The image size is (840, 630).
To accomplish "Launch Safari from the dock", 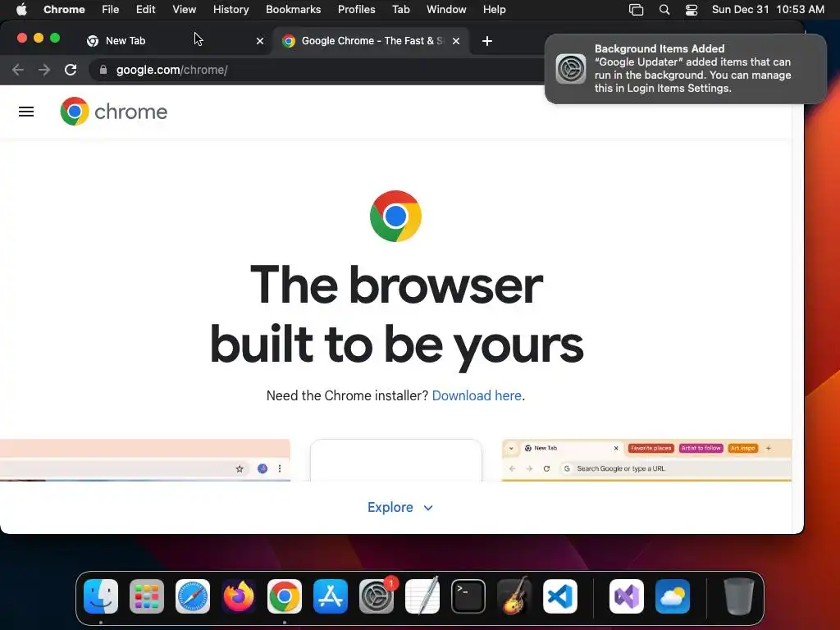I will tap(193, 596).
